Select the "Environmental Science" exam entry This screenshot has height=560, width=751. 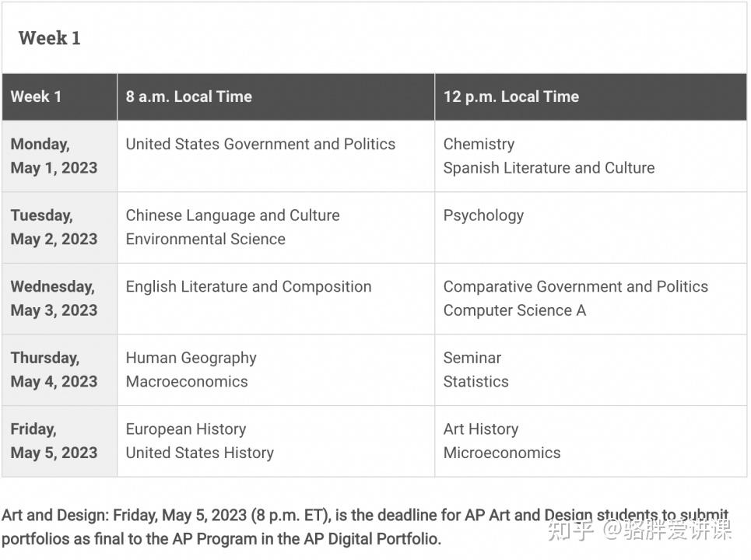[x=205, y=239]
